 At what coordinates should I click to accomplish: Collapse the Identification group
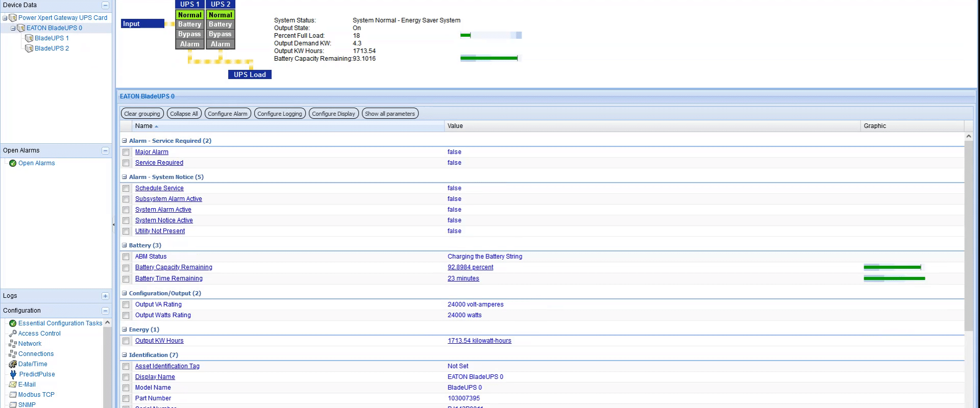coord(124,355)
